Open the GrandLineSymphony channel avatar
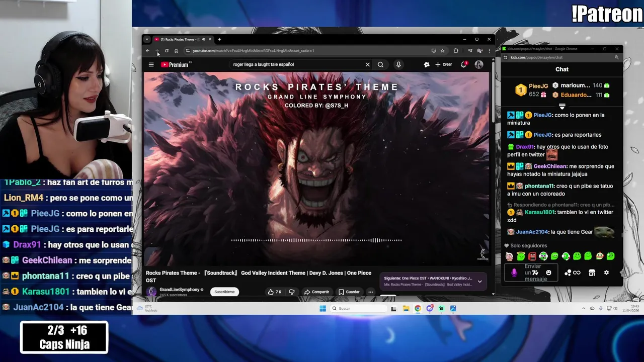The image size is (644, 362). point(151,292)
